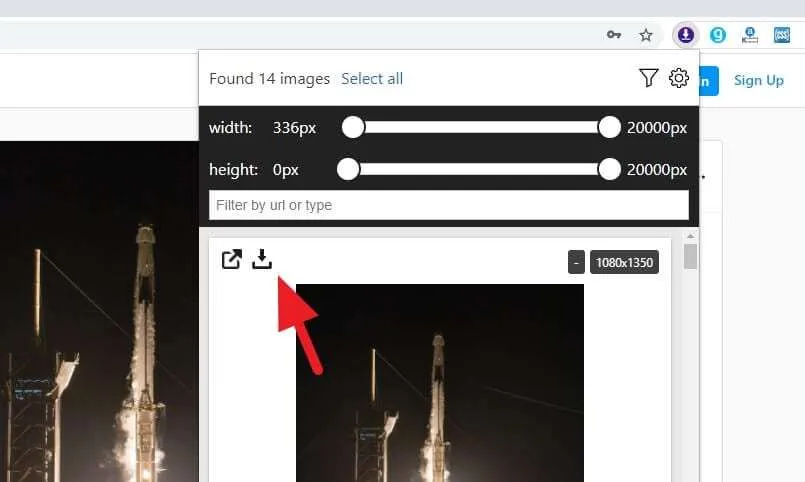Focus the Filter by url or type field

(x=449, y=205)
